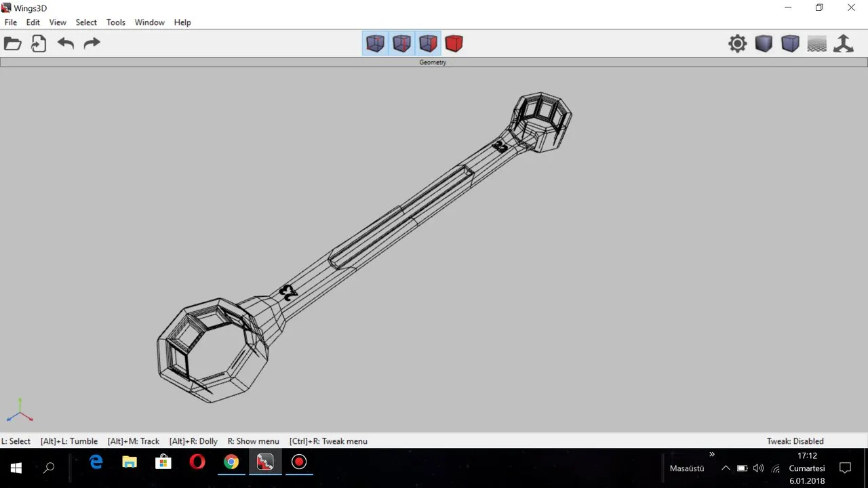This screenshot has width=868, height=488.
Task: Click the wrench model in viewport
Action: point(366,247)
